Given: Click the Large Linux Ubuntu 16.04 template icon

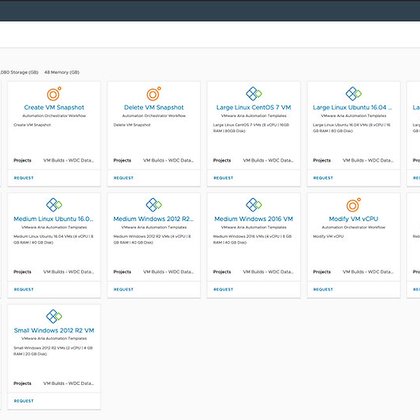Looking at the screenshot, I should click(x=354, y=94).
